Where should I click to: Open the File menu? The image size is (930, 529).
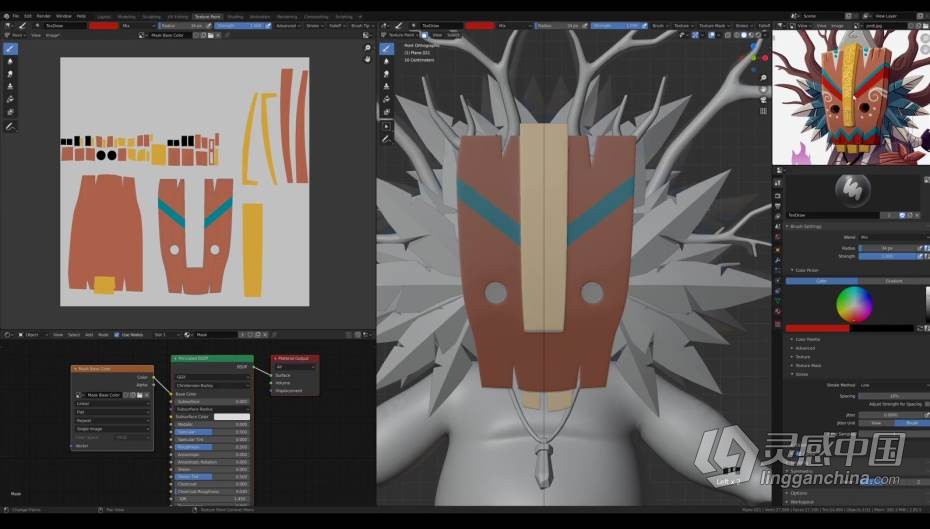16,16
